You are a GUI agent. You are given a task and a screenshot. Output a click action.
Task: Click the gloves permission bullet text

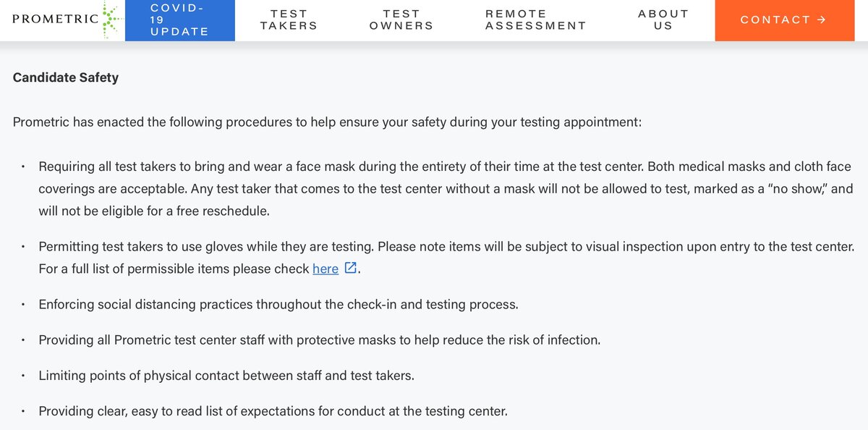pyautogui.click(x=446, y=246)
